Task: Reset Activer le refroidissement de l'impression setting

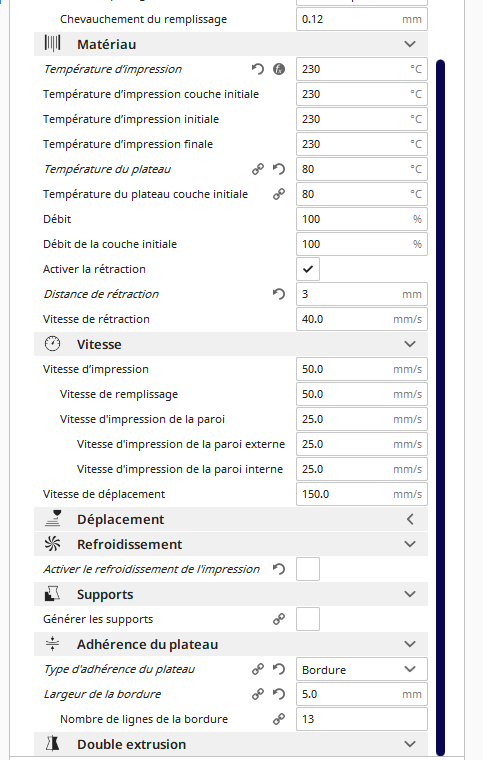Action: (279, 569)
